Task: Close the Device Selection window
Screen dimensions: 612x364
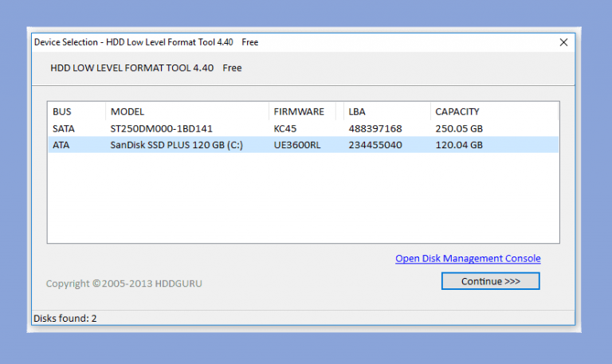Action: pos(563,42)
